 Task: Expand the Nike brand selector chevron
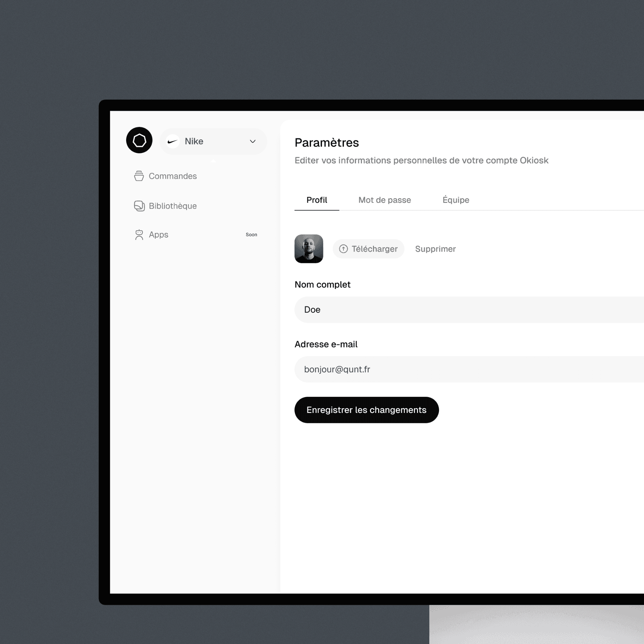coord(253,142)
